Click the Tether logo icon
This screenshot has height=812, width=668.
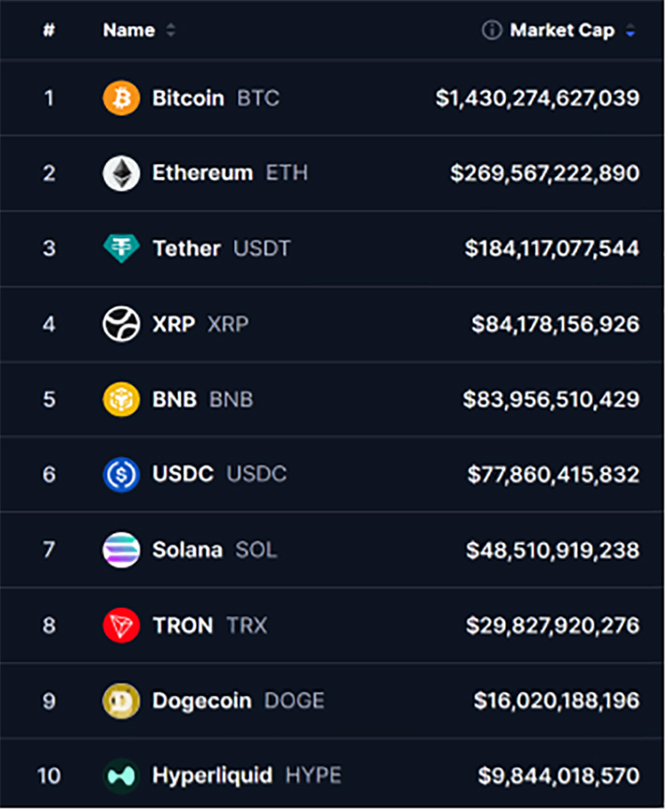pyautogui.click(x=121, y=249)
